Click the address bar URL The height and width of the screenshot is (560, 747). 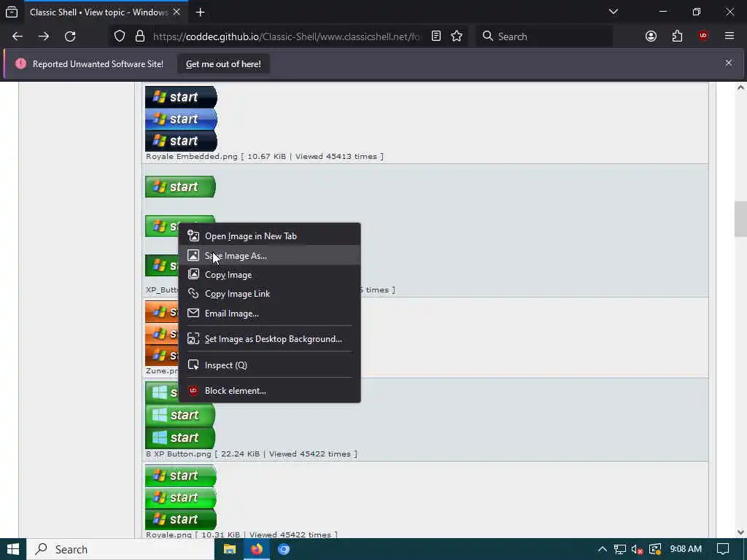pos(287,36)
